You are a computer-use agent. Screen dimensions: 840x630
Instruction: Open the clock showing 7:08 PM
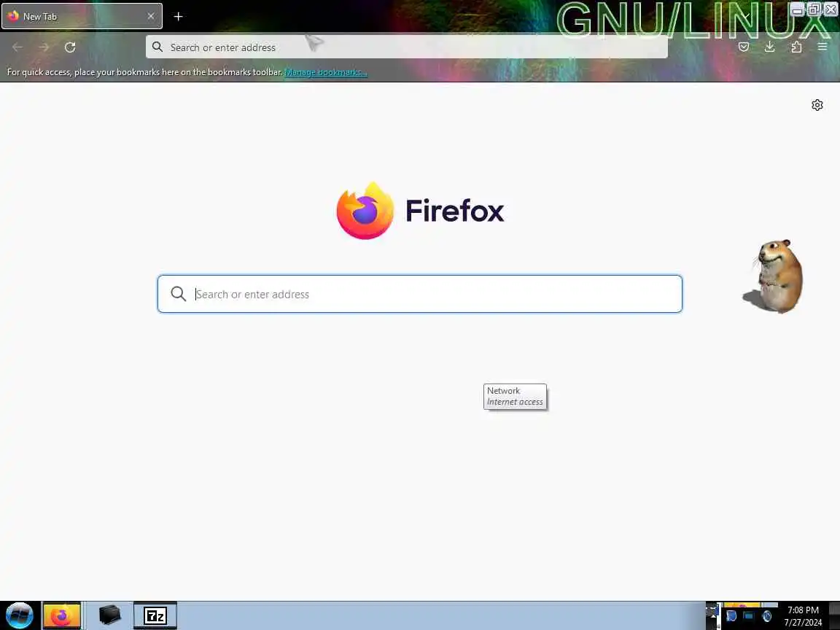[803, 616]
